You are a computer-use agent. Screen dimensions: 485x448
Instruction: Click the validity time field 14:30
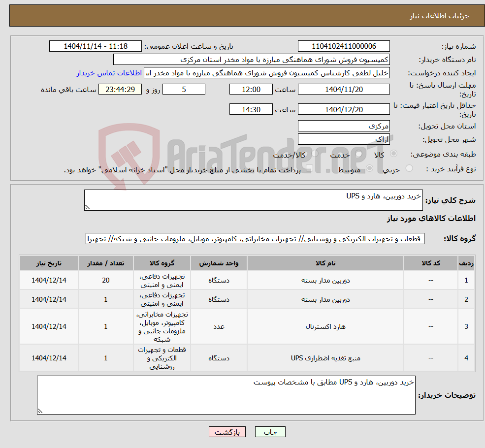pyautogui.click(x=251, y=109)
